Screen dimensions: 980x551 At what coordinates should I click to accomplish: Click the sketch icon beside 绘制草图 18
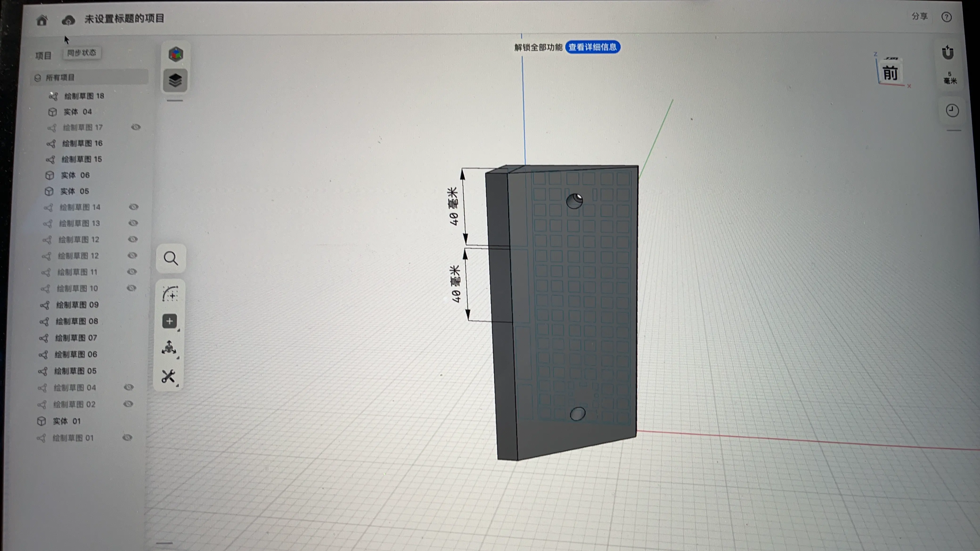coord(54,96)
